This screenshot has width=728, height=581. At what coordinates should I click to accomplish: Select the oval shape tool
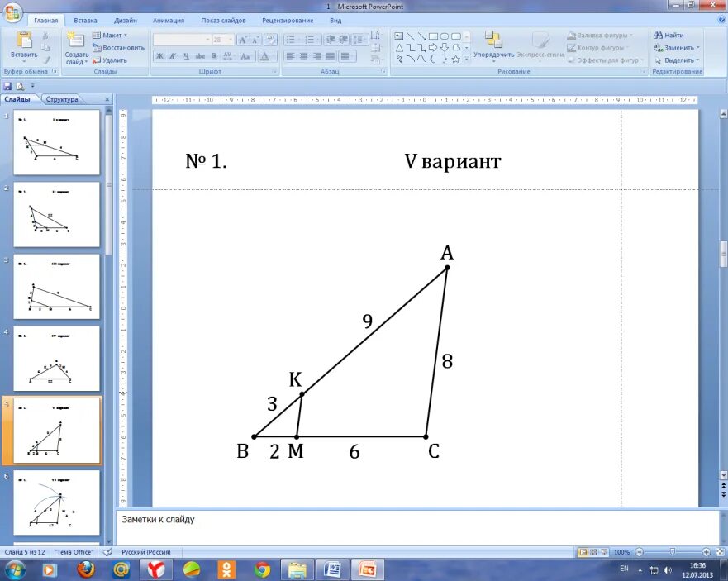coord(445,36)
